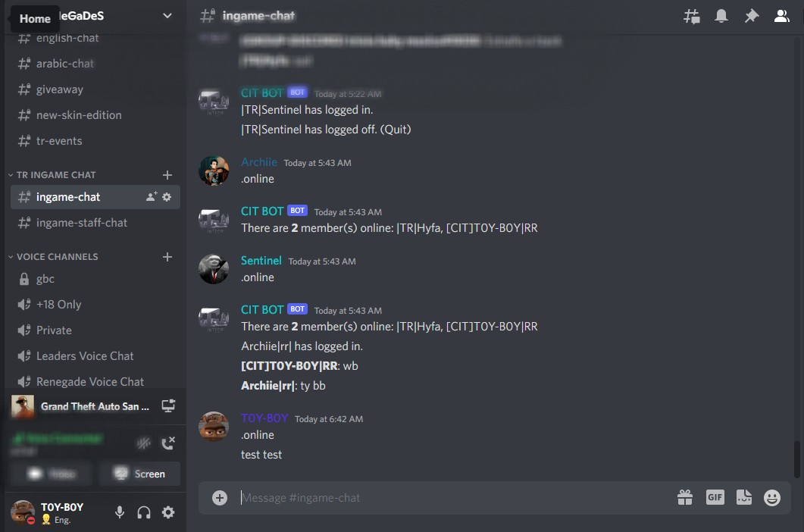Click the Screen share button
The image size is (804, 532).
[140, 474]
